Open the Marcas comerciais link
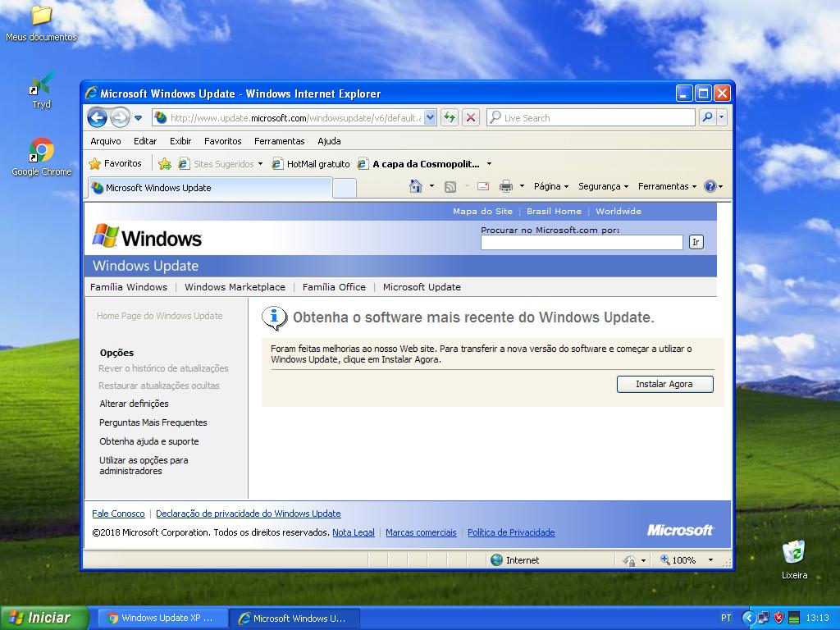 click(x=421, y=532)
